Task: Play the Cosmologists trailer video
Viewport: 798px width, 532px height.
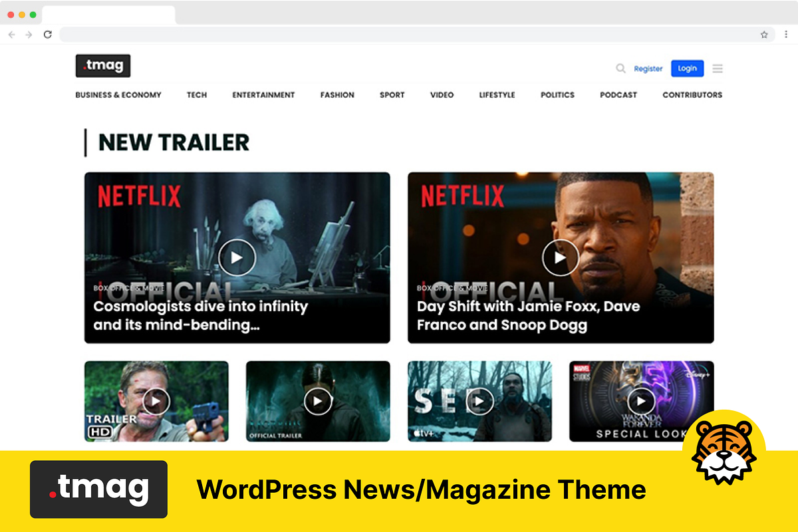Action: click(x=237, y=257)
